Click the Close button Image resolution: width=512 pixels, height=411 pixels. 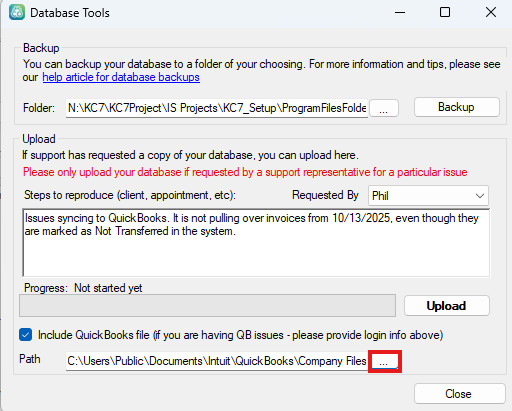pyautogui.click(x=459, y=394)
